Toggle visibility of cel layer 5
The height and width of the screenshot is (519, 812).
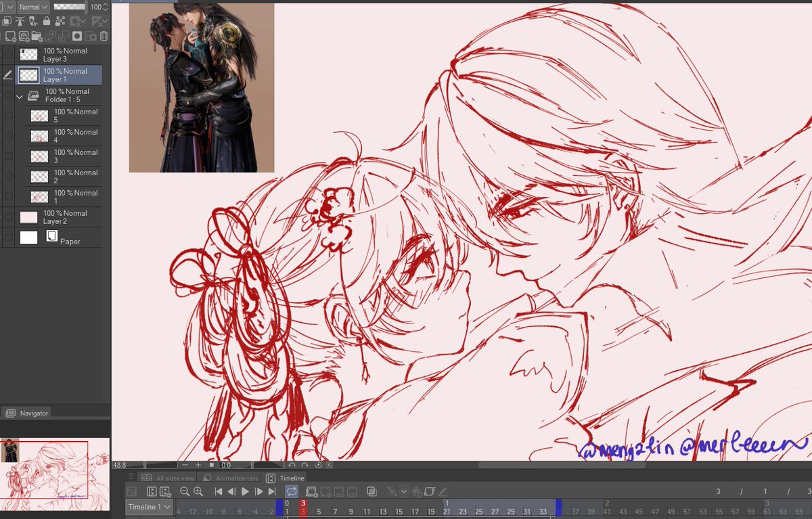click(8, 116)
